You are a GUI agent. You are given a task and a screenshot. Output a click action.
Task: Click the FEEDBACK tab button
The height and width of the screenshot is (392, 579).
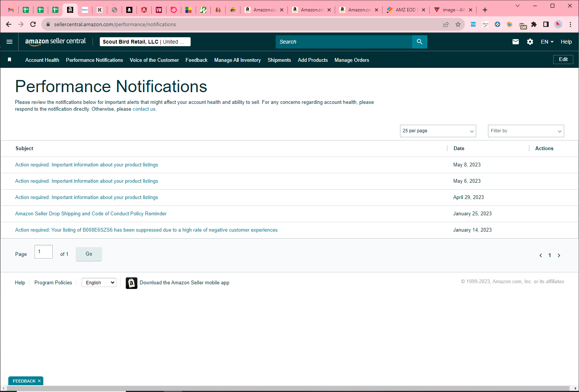(24, 381)
